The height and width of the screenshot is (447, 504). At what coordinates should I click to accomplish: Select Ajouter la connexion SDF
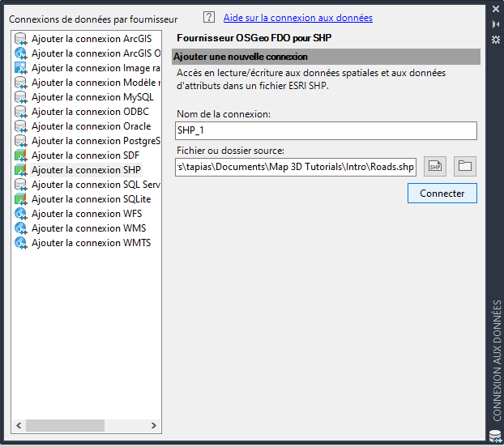[85, 155]
